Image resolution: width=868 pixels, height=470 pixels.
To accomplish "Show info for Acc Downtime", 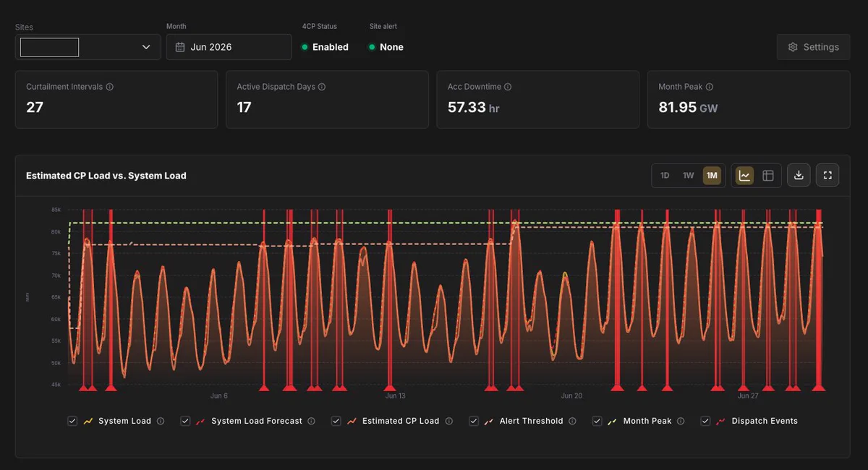I will (x=508, y=87).
